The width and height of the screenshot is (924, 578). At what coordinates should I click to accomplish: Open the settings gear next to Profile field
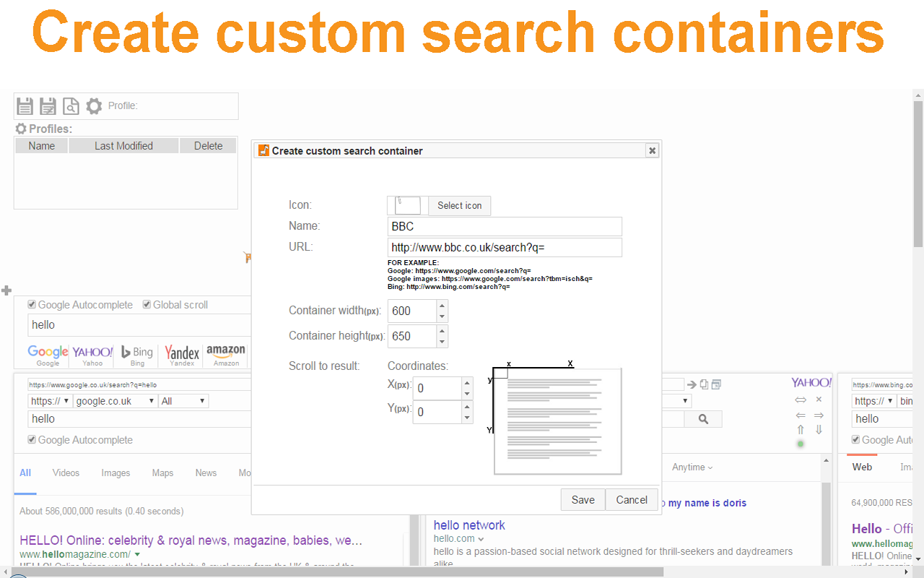[94, 105]
